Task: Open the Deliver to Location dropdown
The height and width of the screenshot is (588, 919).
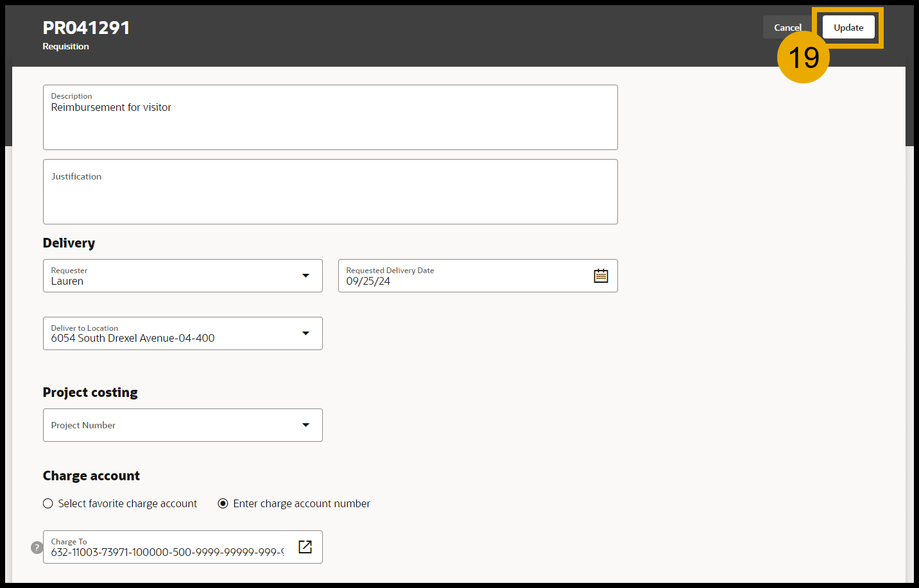Action: [x=305, y=333]
